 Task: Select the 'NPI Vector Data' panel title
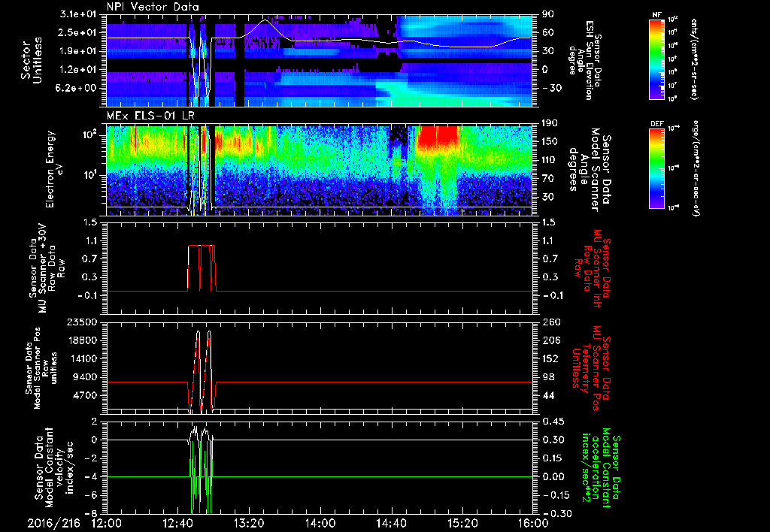coord(153,7)
